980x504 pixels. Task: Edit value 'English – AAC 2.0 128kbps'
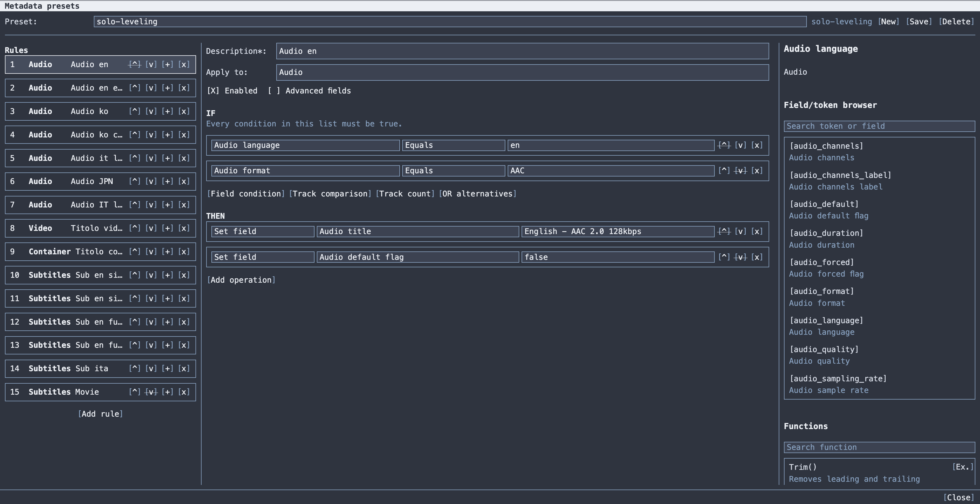[x=618, y=231]
